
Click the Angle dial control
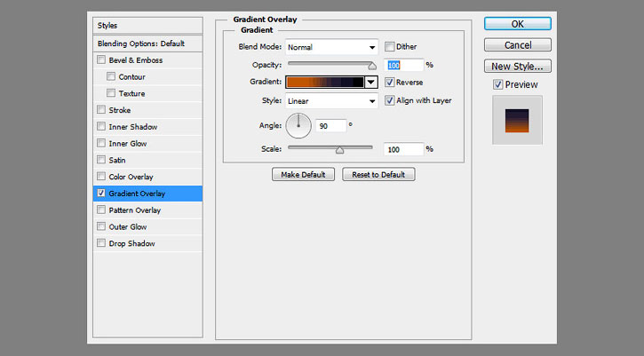298,126
